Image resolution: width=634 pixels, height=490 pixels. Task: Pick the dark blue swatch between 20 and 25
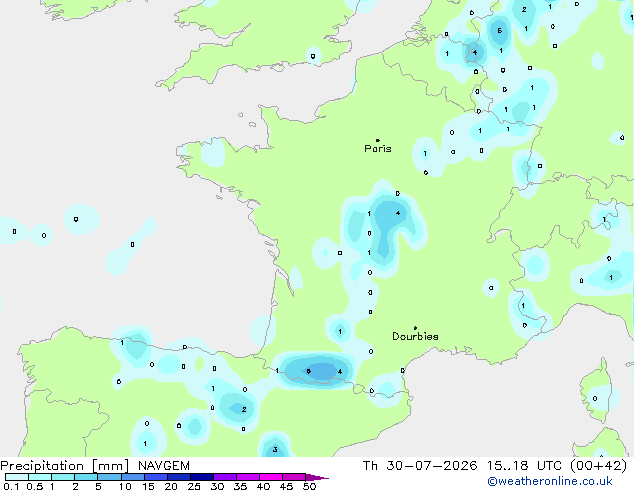click(179, 477)
